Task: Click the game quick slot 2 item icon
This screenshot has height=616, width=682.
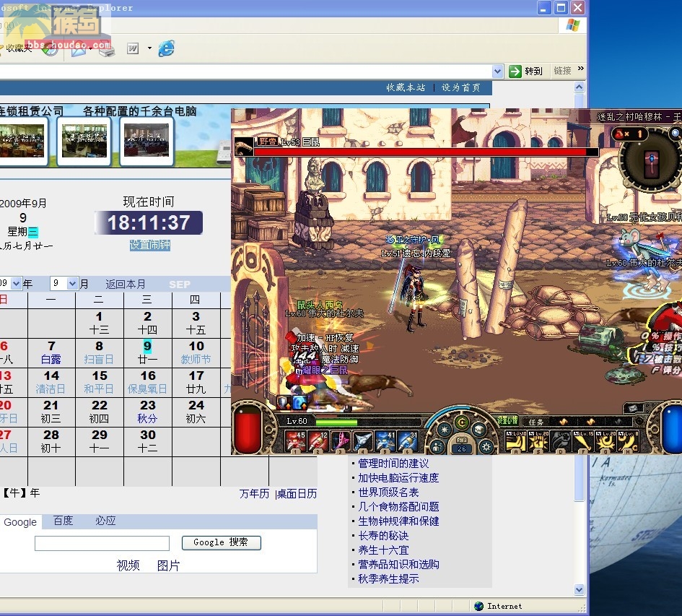Action: pyautogui.click(x=318, y=441)
